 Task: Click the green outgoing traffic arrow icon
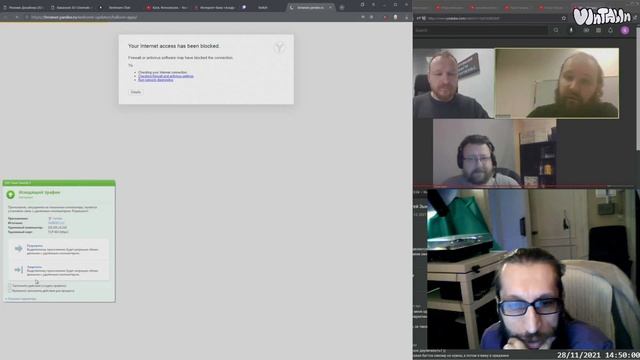(11, 195)
